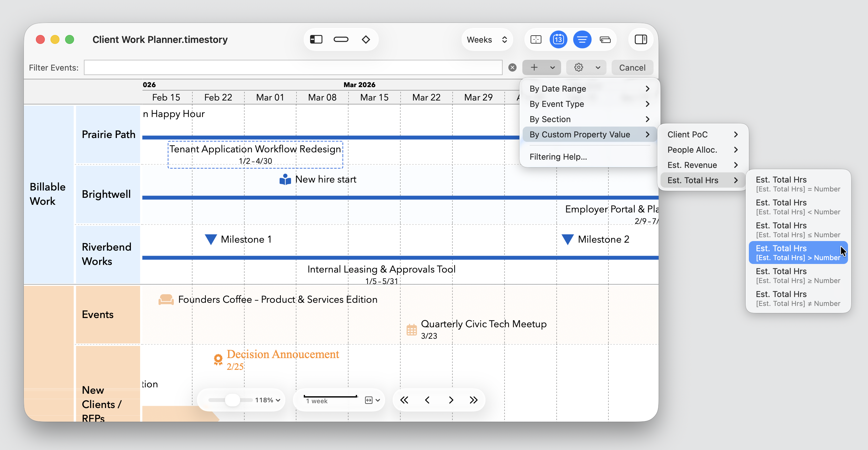Clear the filter with the x icon

pos(512,67)
